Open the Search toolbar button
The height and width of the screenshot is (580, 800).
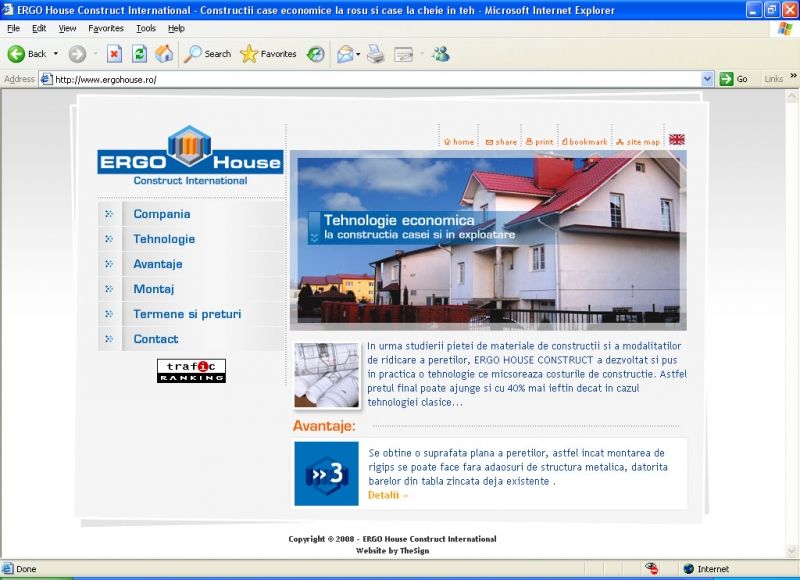click(x=208, y=54)
